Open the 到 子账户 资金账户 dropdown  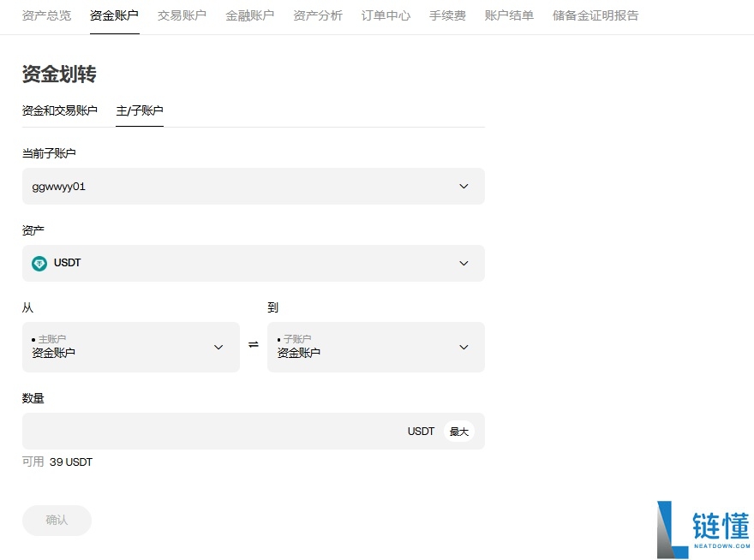(x=376, y=347)
